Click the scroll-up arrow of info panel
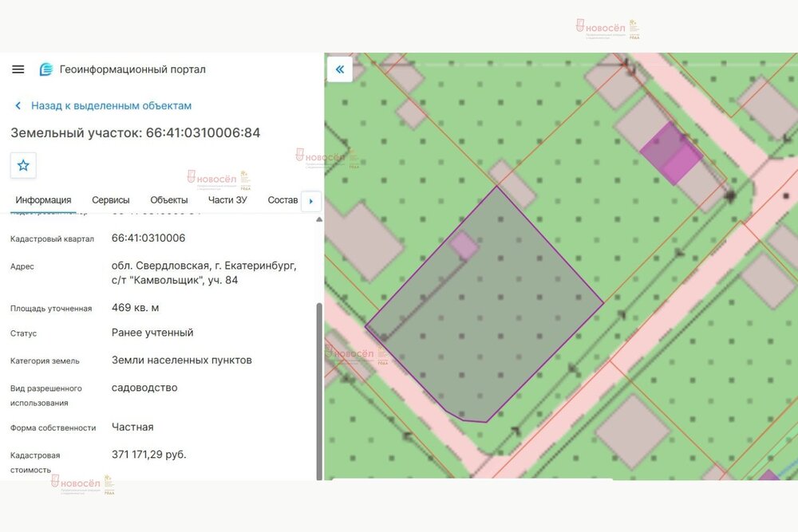 coord(319,219)
